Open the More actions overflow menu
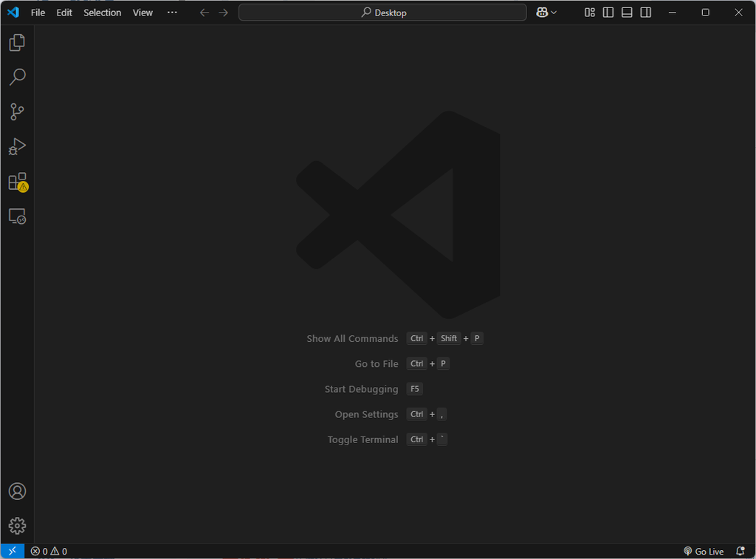This screenshot has width=756, height=559. [172, 12]
